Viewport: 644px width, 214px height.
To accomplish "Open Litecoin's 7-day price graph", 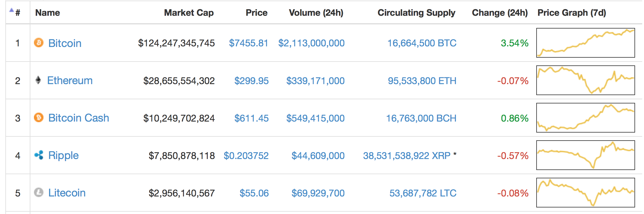I will pyautogui.click(x=585, y=193).
